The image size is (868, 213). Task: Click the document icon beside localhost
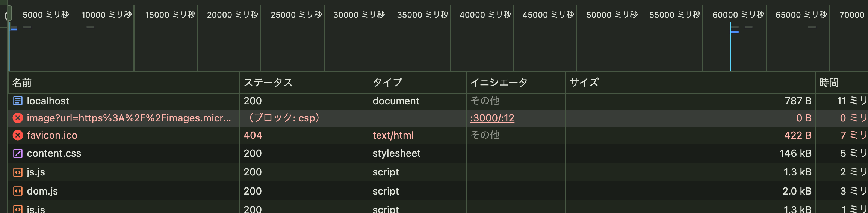coord(18,101)
